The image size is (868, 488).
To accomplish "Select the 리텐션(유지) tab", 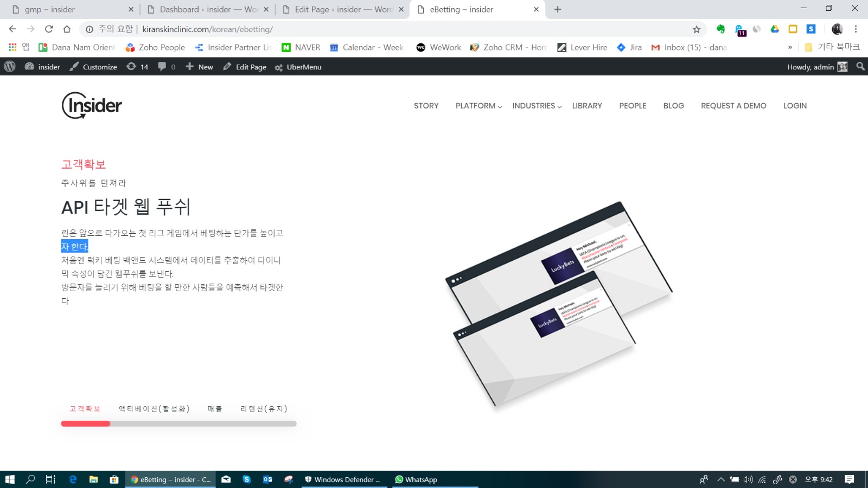I will point(264,409).
